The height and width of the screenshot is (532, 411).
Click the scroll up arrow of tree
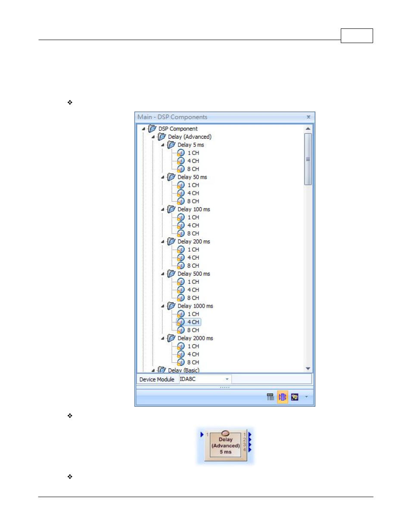coord(308,128)
